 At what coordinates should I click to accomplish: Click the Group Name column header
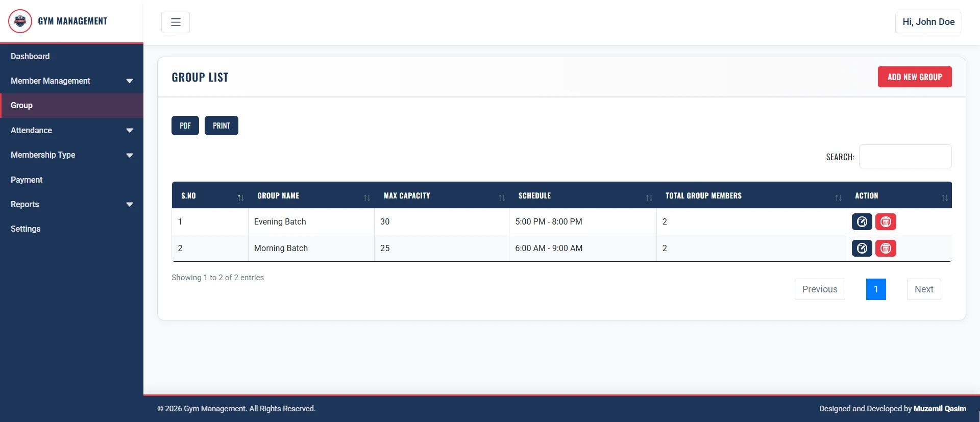pyautogui.click(x=311, y=195)
